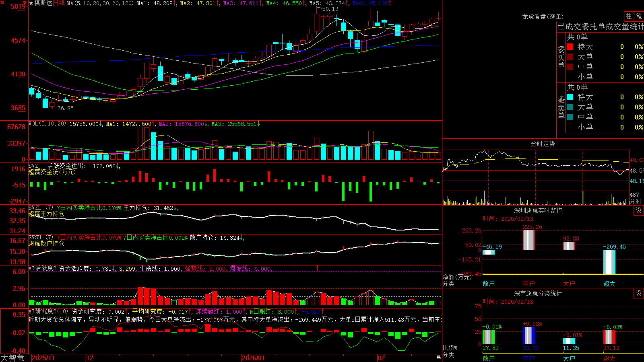Image resolution: width=644 pixels, height=362 pixels.
Task: Click the 近期大资金总体偏空 analysis text line
Action: tap(235, 319)
